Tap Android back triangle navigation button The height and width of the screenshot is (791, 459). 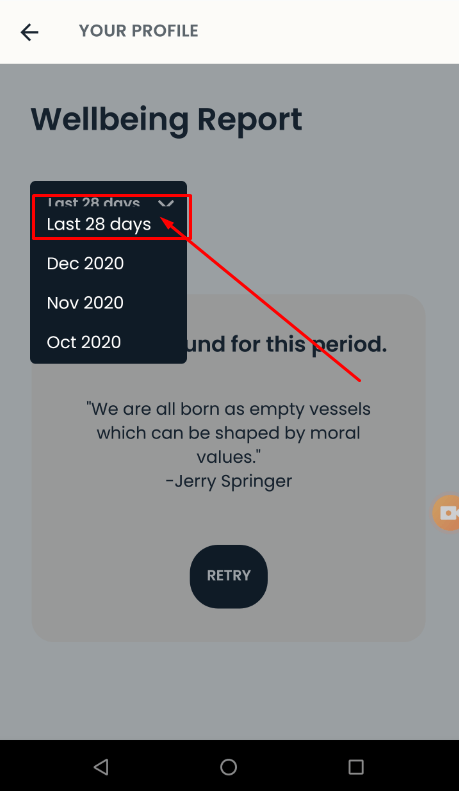(x=101, y=767)
